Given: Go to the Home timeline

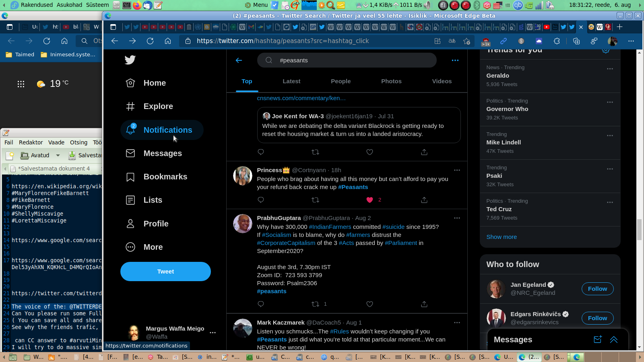Looking at the screenshot, I should [x=146, y=83].
